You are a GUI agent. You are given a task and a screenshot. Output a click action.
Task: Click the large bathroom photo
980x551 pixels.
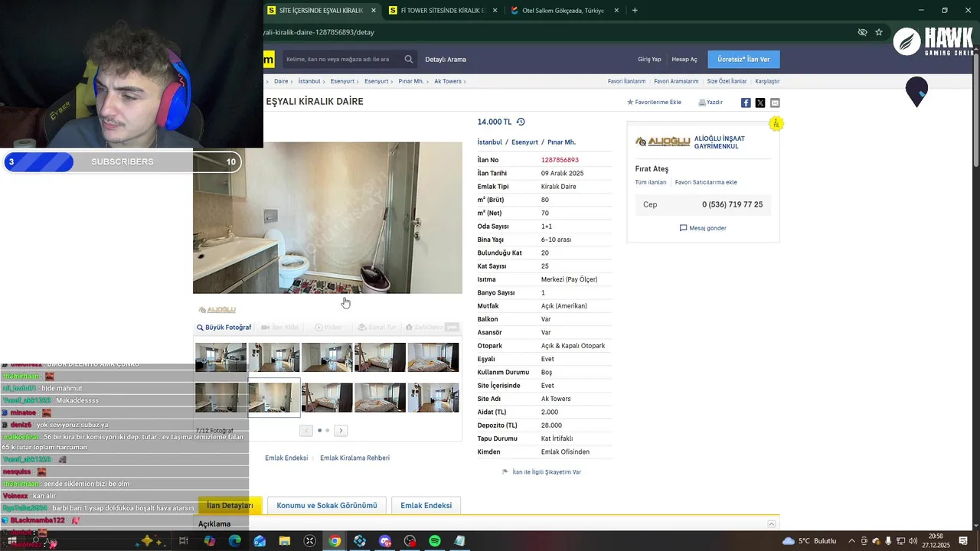(x=328, y=217)
